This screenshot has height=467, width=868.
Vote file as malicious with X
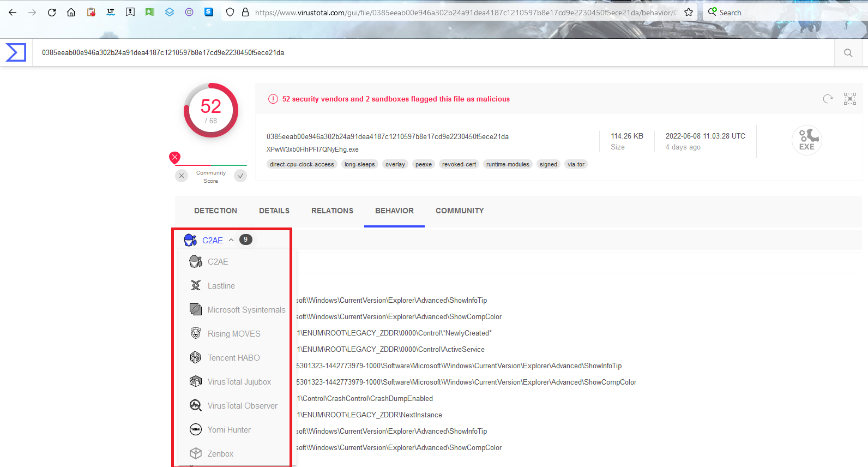point(182,176)
